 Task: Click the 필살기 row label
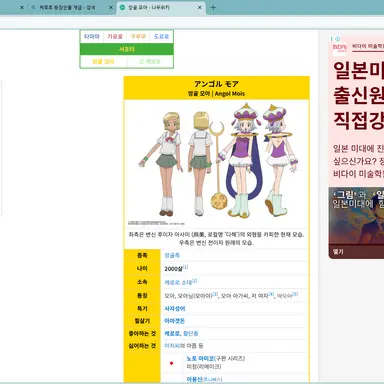coord(142,321)
